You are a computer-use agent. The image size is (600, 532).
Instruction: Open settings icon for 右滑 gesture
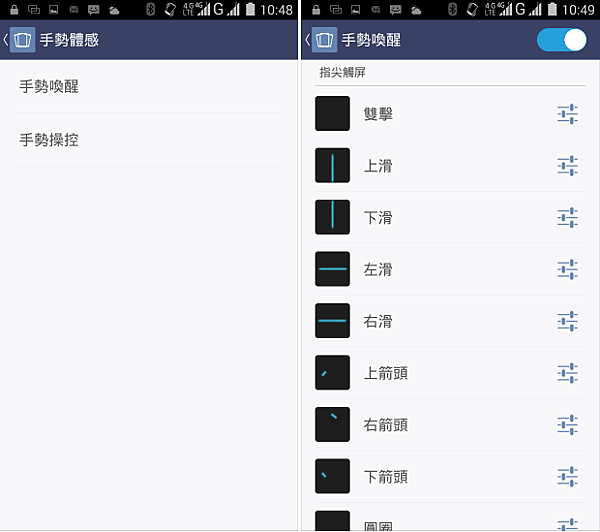click(567, 321)
